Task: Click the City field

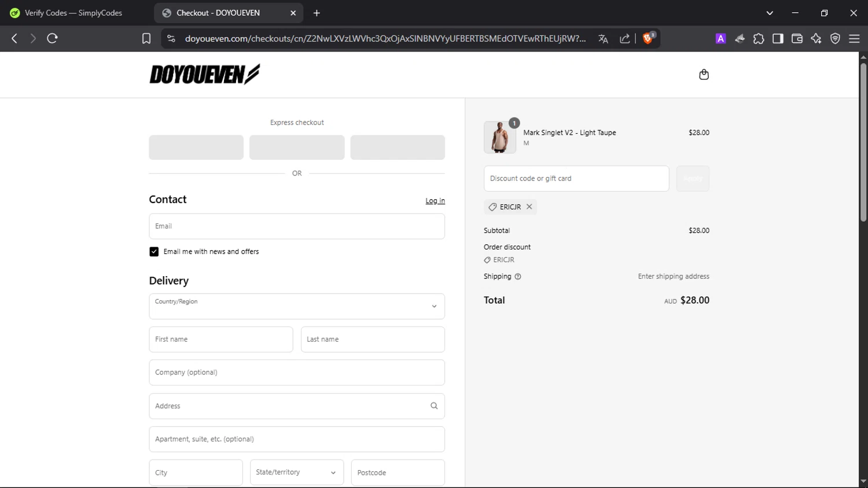Action: (x=196, y=472)
